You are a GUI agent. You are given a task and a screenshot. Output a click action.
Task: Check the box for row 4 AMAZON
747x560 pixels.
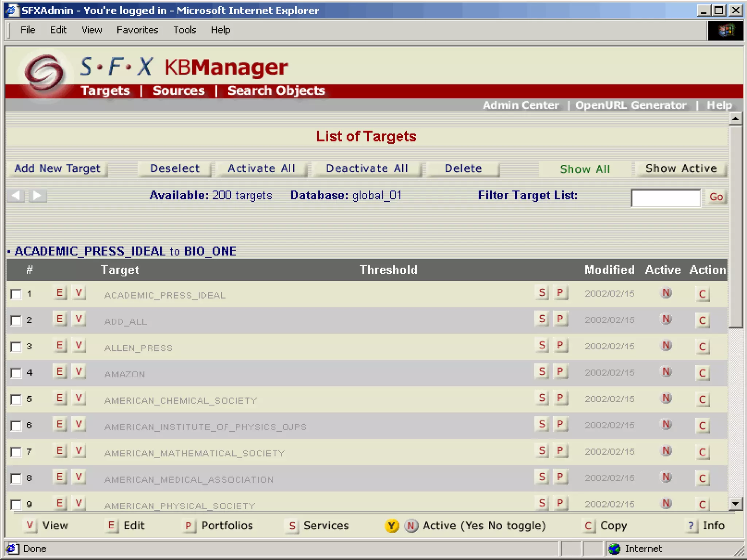[x=16, y=373]
